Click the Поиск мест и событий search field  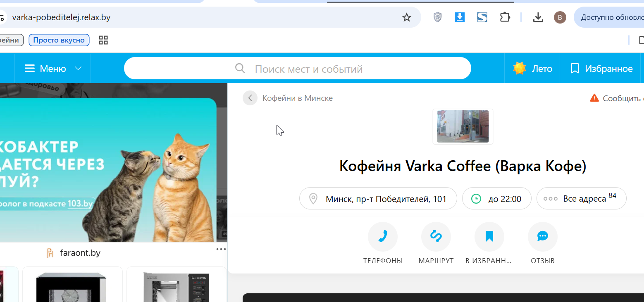298,68
